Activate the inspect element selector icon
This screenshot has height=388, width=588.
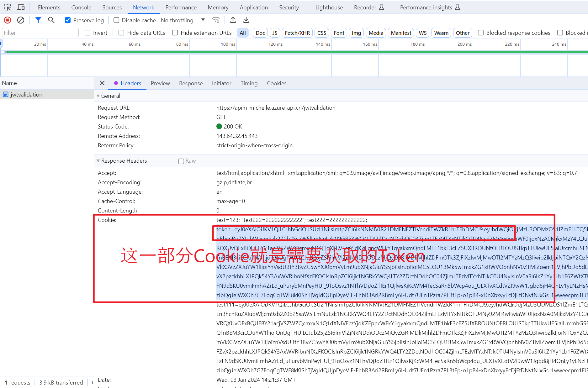click(x=8, y=7)
